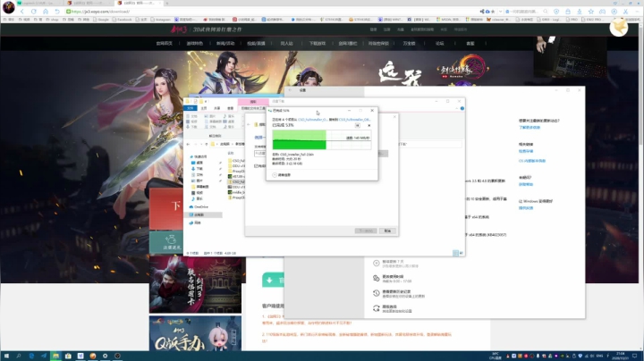Open a new browser tab

click(x=167, y=3)
